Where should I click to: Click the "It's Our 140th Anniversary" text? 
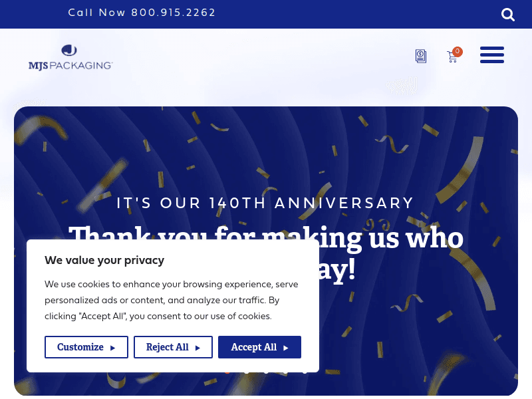(265, 203)
